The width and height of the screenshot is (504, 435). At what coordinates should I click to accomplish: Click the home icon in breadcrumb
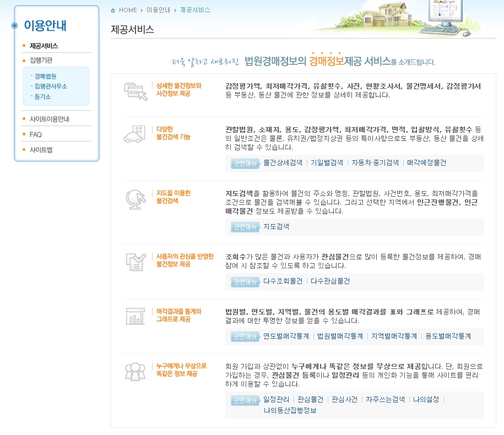[x=113, y=10]
